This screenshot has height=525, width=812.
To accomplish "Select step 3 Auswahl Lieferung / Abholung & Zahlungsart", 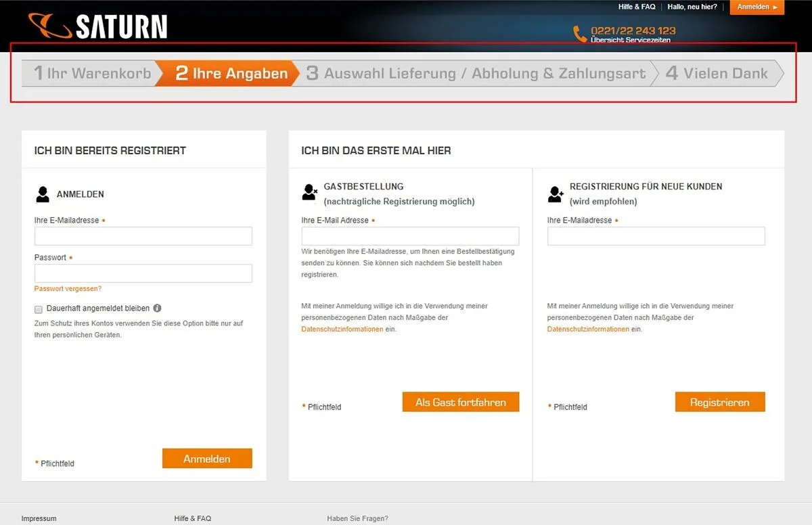I will [476, 73].
